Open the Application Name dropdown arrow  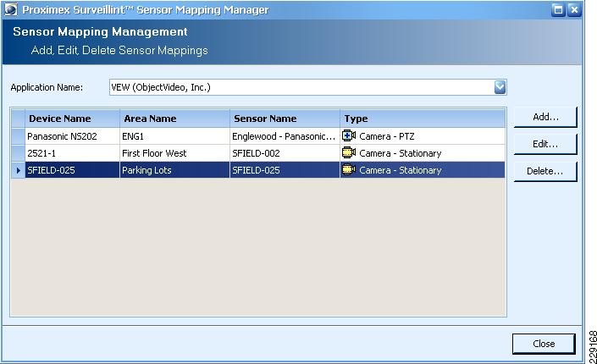pyautogui.click(x=500, y=87)
